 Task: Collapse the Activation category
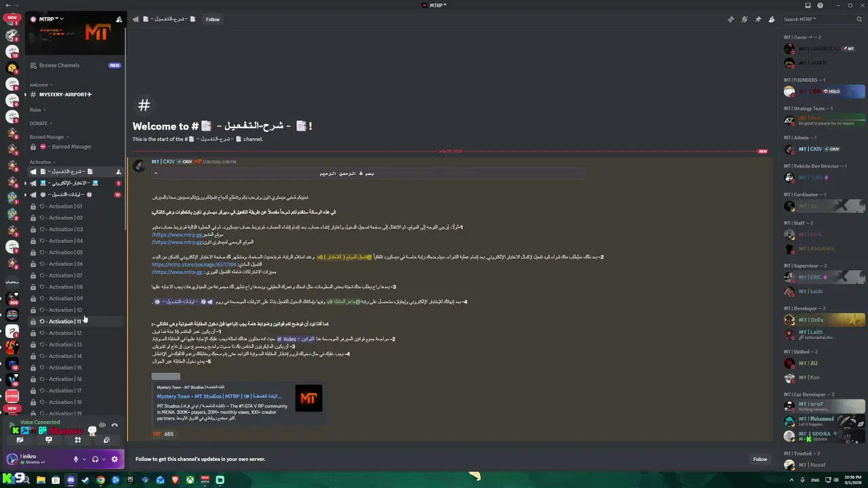pos(42,162)
